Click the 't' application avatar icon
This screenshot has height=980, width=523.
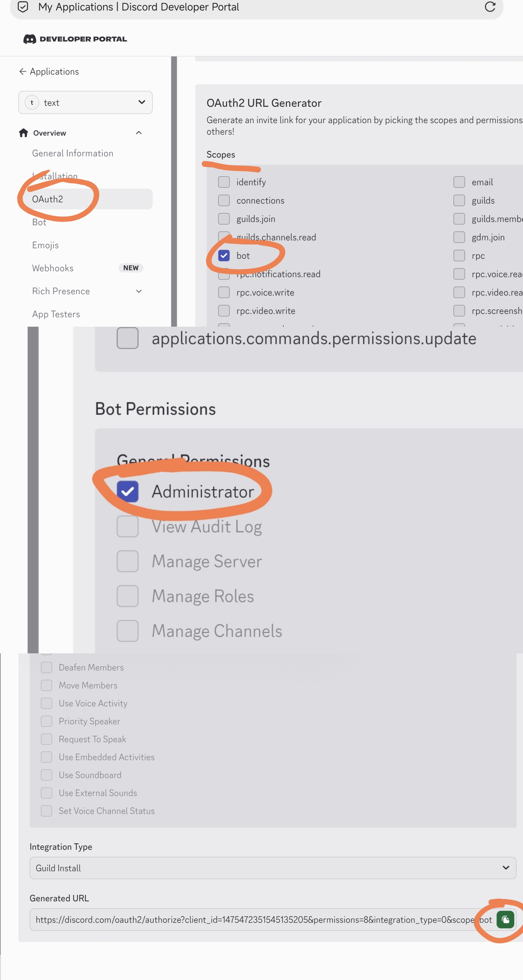click(32, 102)
